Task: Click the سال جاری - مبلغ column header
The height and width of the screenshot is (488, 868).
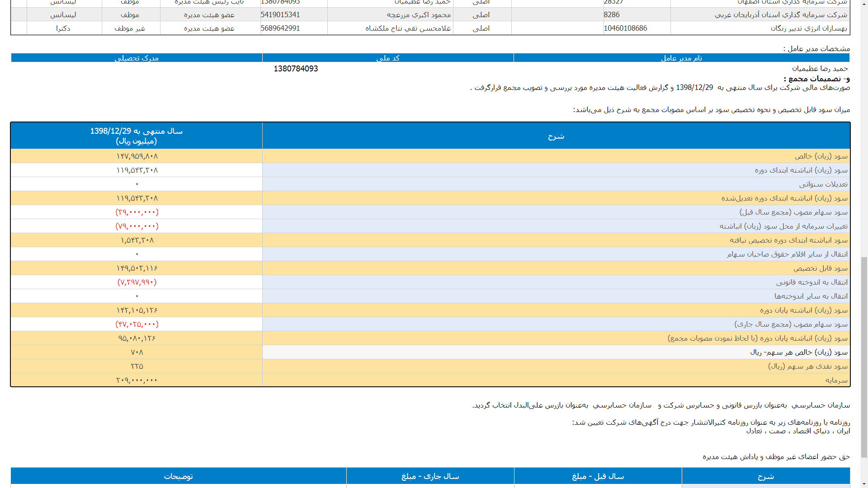Action: [430, 476]
